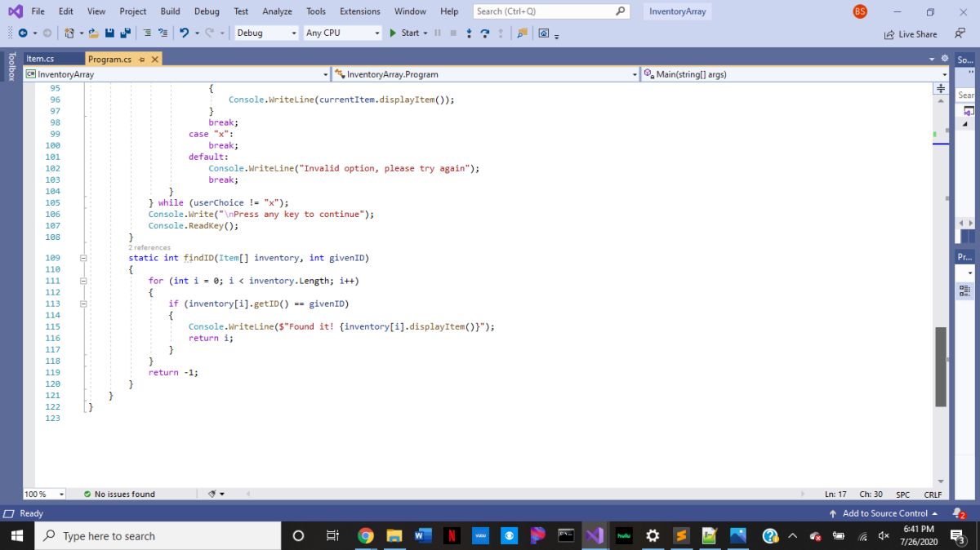Click the New Project toolbar icon

(69, 33)
